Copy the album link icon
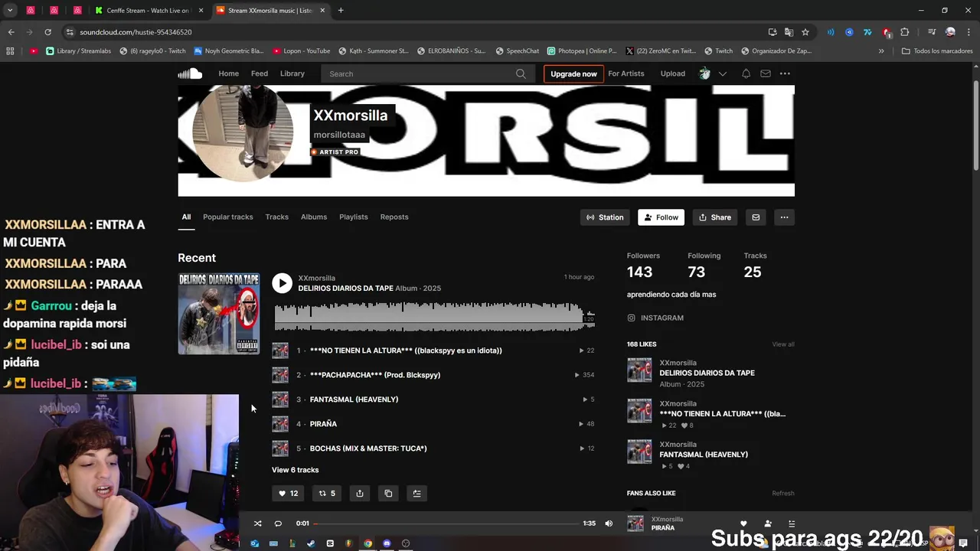Image resolution: width=980 pixels, height=551 pixels. 388,494
